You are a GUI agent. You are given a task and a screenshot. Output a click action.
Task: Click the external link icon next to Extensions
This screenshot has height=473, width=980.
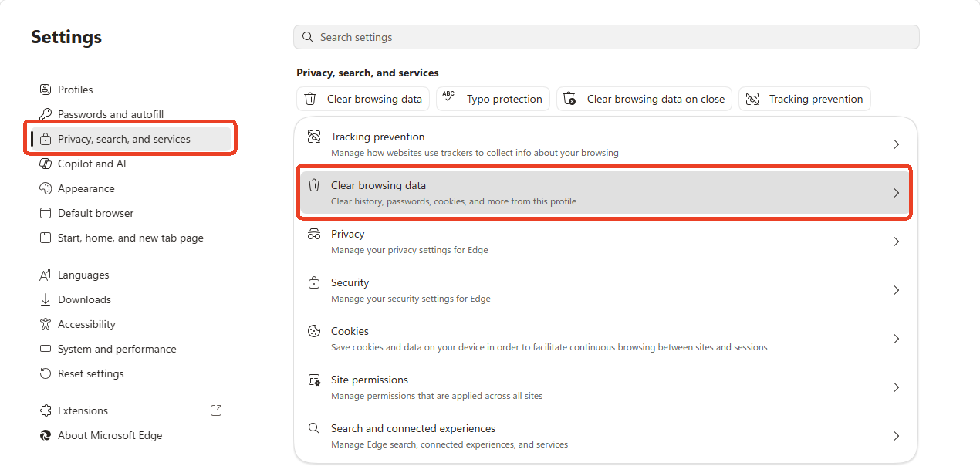tap(216, 410)
